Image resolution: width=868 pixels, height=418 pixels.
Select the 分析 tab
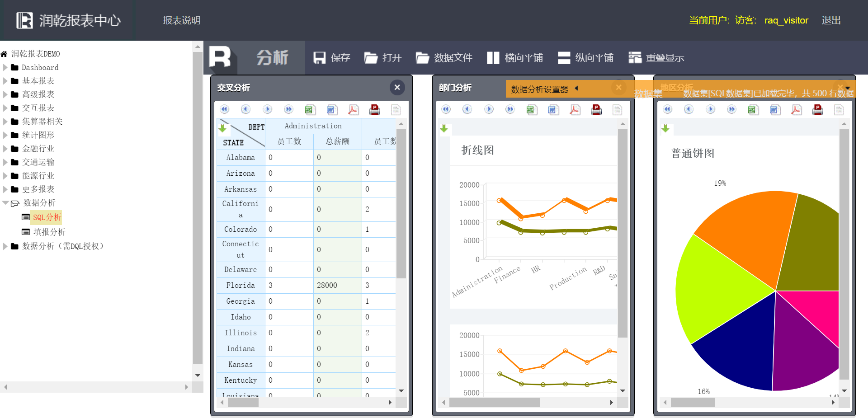[x=272, y=57]
